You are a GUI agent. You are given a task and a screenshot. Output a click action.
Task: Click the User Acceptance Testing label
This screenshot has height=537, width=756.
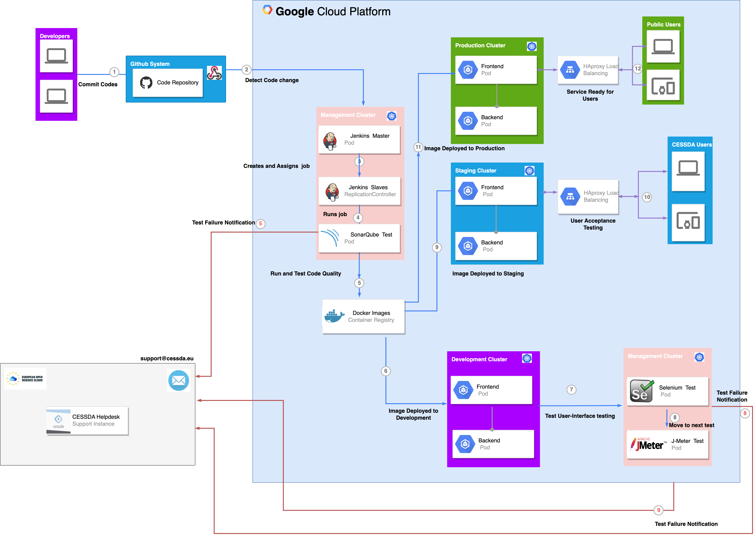(593, 224)
